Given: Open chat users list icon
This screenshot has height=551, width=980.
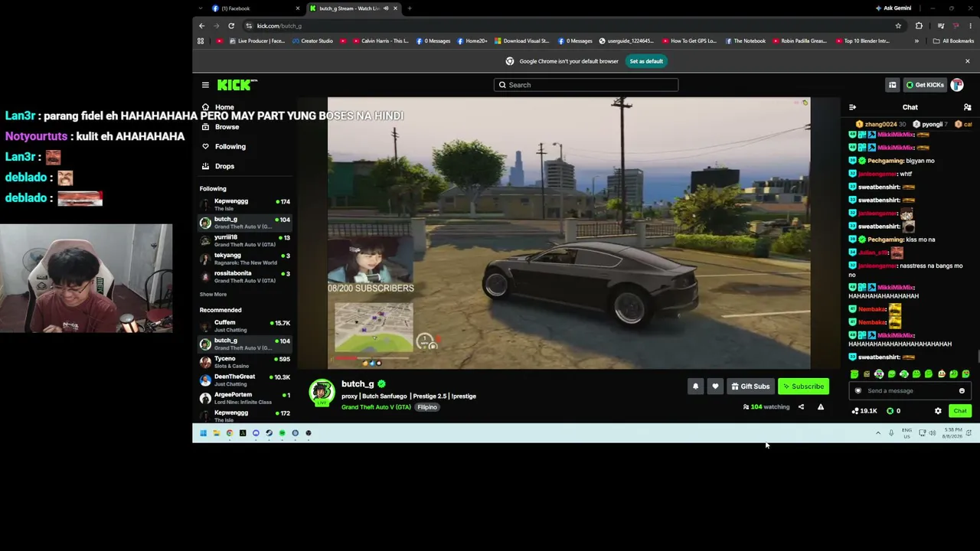Looking at the screenshot, I should (x=967, y=108).
